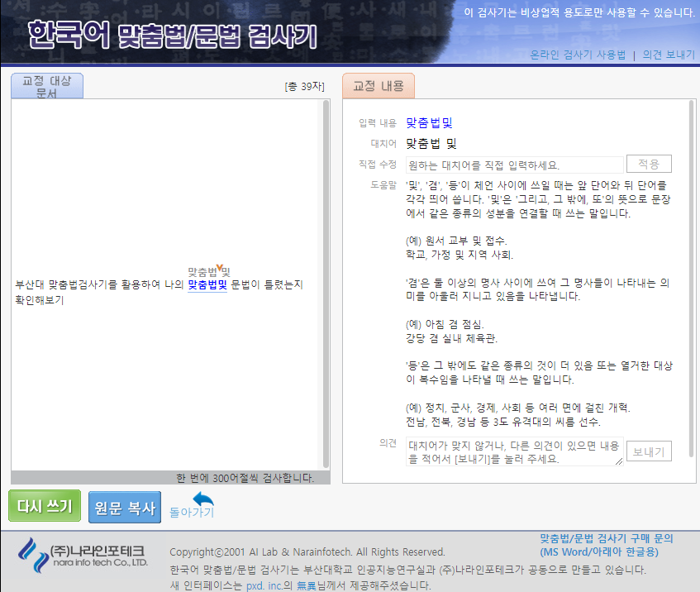Open the pxd. inc. link in footer

point(264,585)
